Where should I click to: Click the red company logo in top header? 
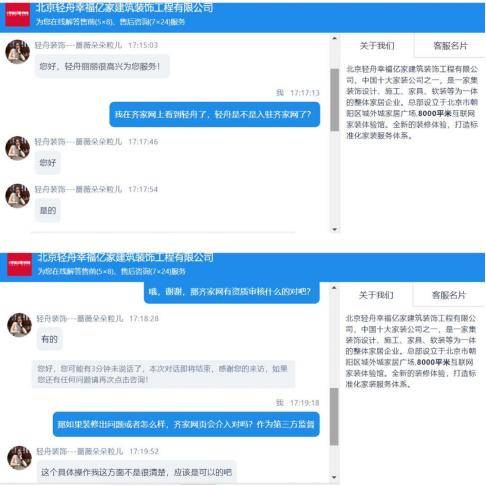click(x=17, y=14)
